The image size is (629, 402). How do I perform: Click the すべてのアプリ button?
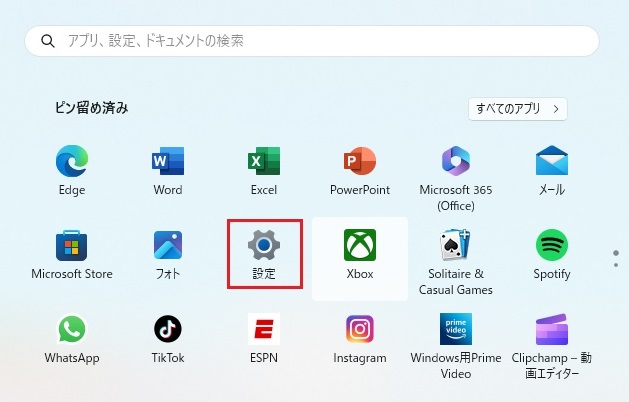pos(517,109)
